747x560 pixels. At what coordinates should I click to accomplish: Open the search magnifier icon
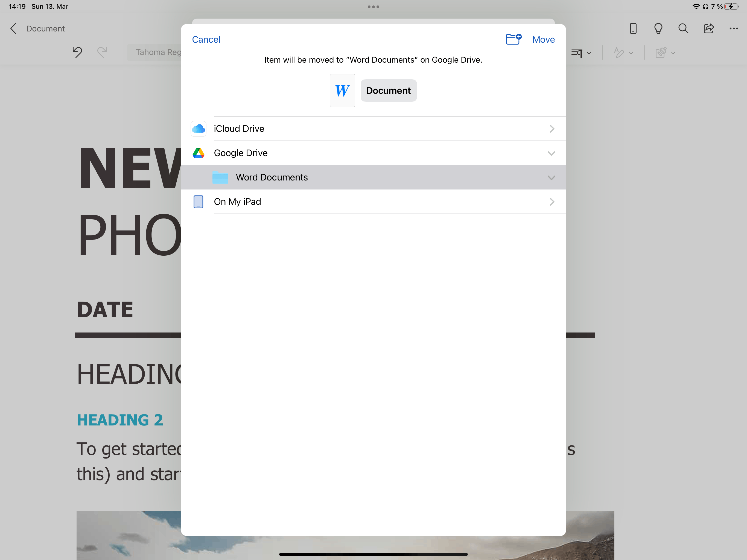click(x=683, y=28)
